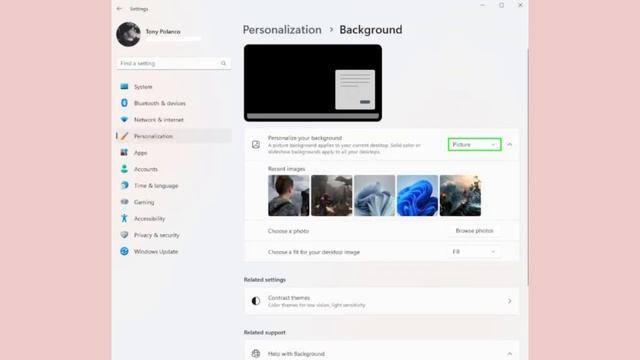Screen dimensions: 640x360
Task: Click the search magnifier icon
Action: point(223,63)
